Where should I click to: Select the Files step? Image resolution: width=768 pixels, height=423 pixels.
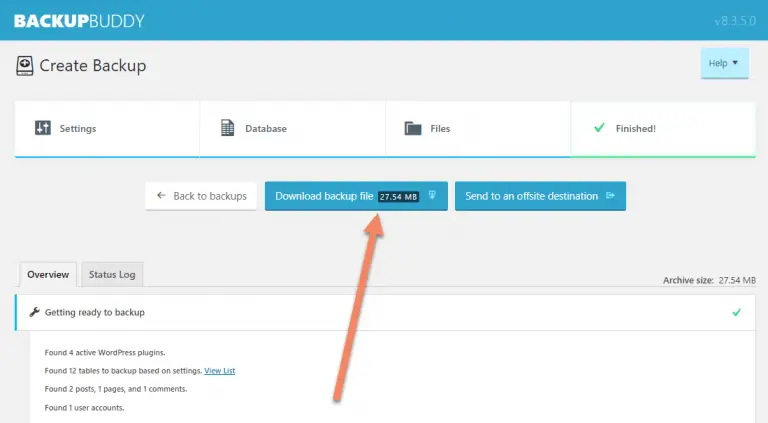pyautogui.click(x=478, y=129)
